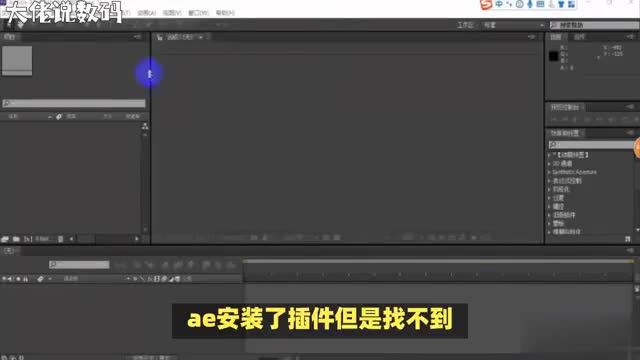Select the 项目 panel tab
640x360 pixels.
point(9,37)
